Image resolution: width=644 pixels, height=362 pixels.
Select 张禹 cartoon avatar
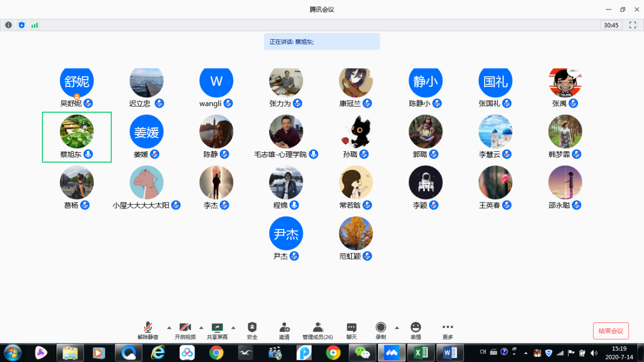(x=565, y=83)
